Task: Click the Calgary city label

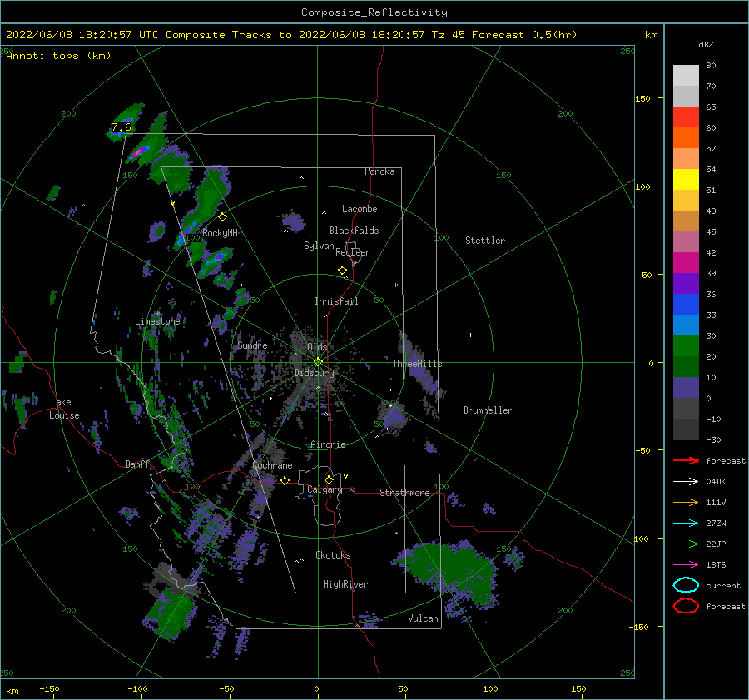Action: (325, 489)
